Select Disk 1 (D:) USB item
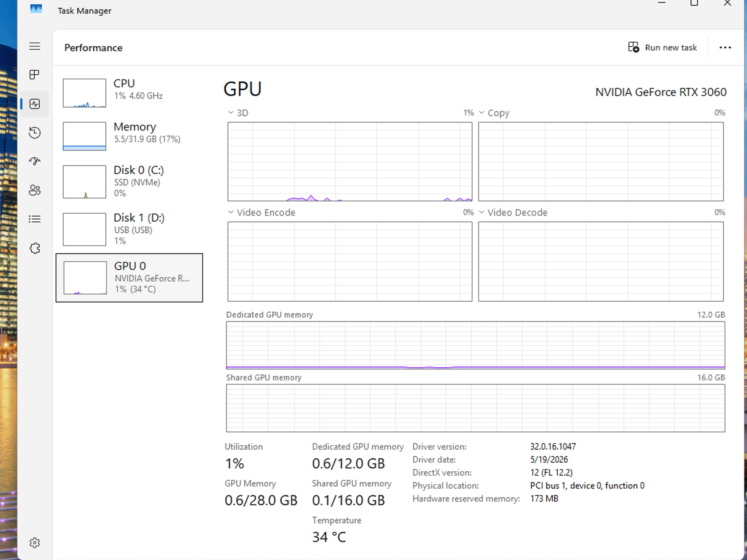This screenshot has width=747, height=560. (129, 229)
